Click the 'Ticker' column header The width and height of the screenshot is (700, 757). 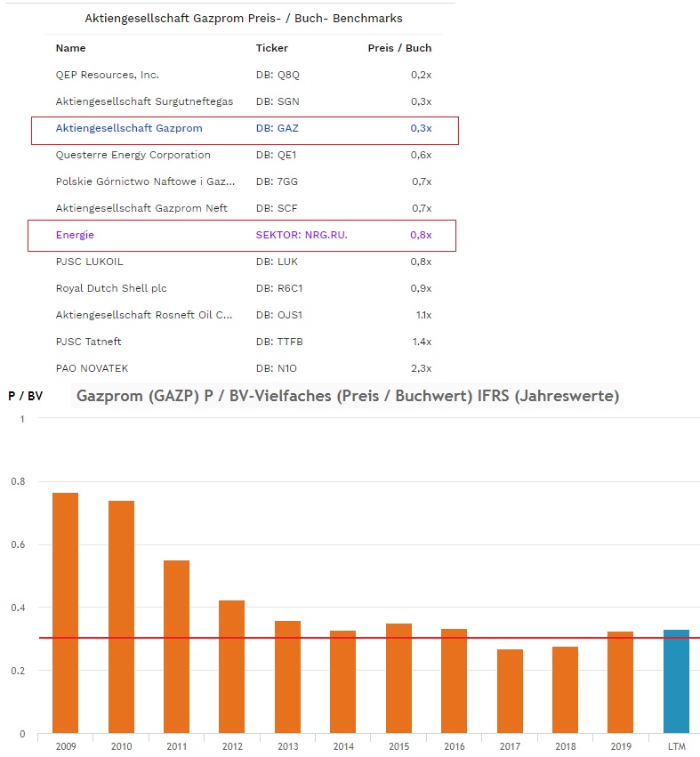point(272,48)
